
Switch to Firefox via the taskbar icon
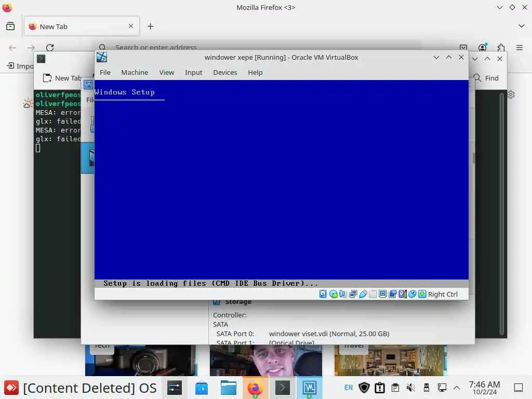pos(255,388)
